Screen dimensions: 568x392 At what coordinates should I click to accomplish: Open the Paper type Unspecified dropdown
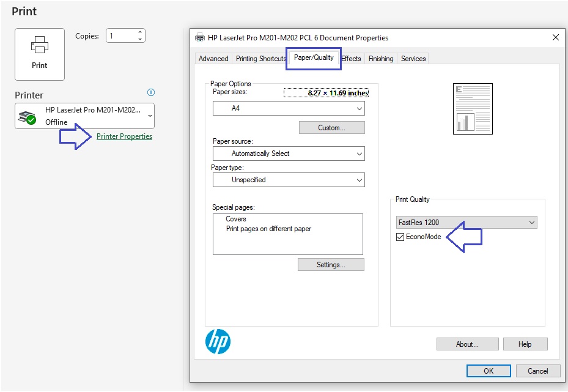click(289, 180)
